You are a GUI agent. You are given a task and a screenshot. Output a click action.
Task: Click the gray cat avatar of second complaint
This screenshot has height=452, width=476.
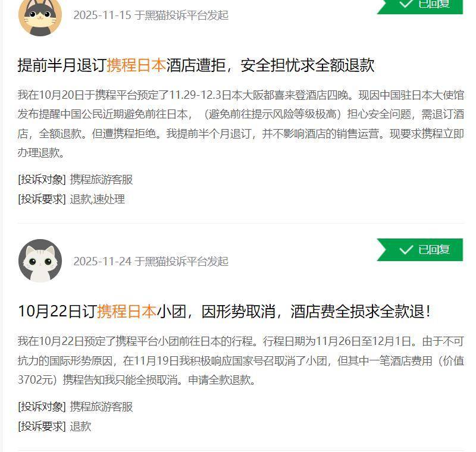click(x=40, y=261)
